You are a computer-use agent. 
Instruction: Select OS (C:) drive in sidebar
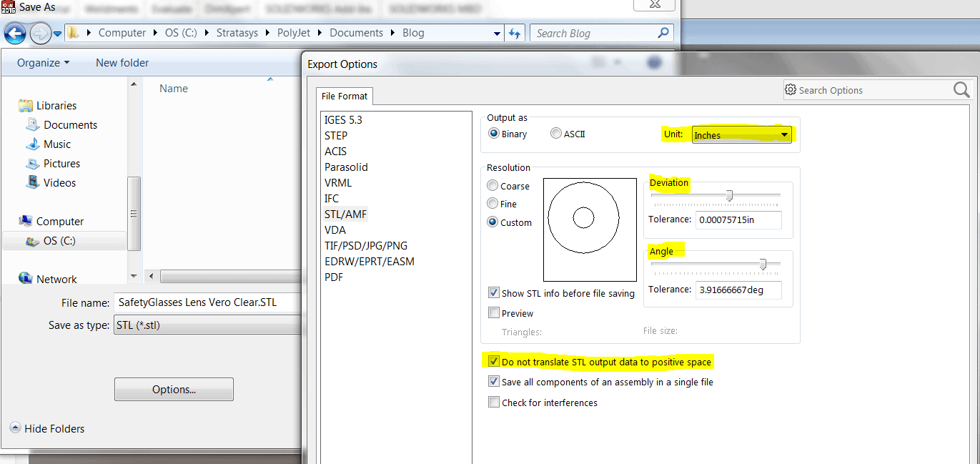(x=59, y=241)
